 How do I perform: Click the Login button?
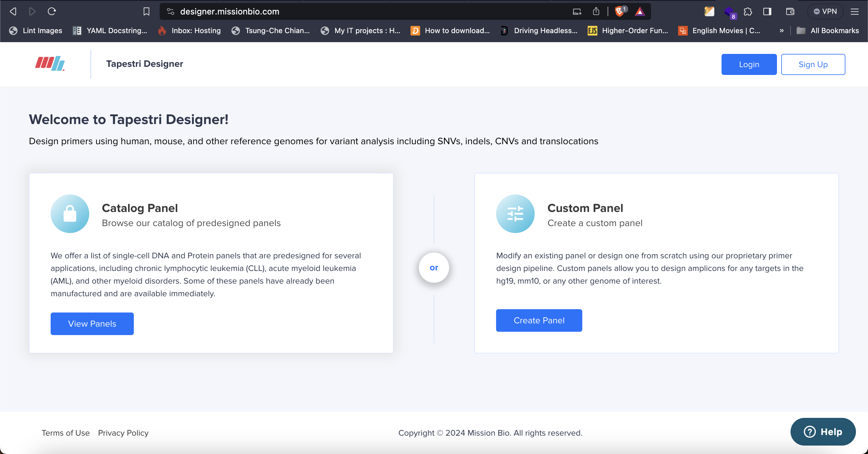pos(749,64)
